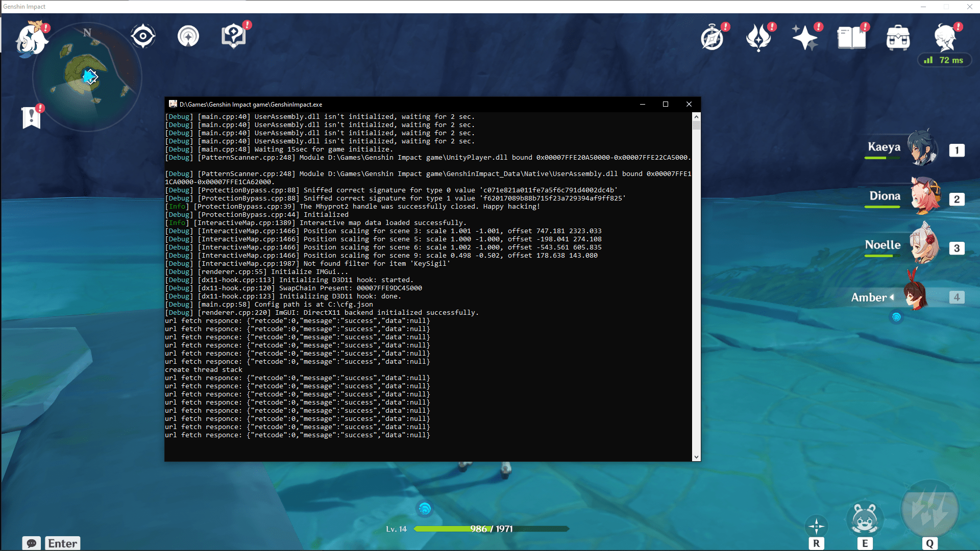Switch to Kaeya party portrait
The image size is (980, 551).
(923, 148)
